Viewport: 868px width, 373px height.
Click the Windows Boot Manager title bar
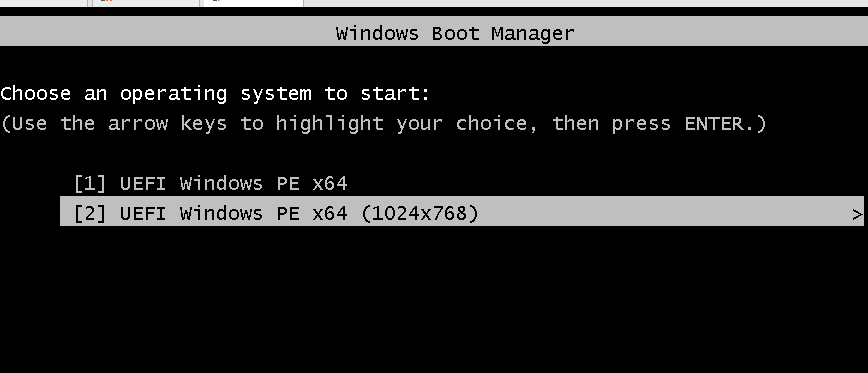(434, 31)
